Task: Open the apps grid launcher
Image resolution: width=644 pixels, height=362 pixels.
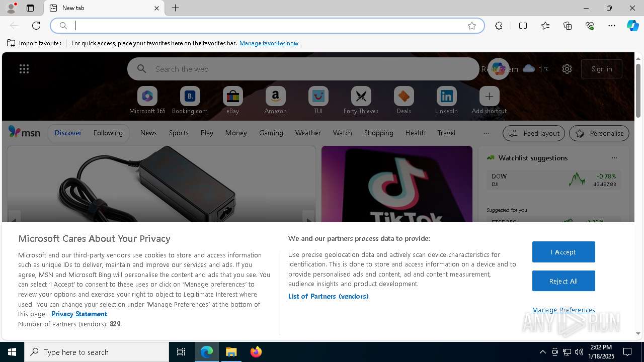Action: (24, 69)
